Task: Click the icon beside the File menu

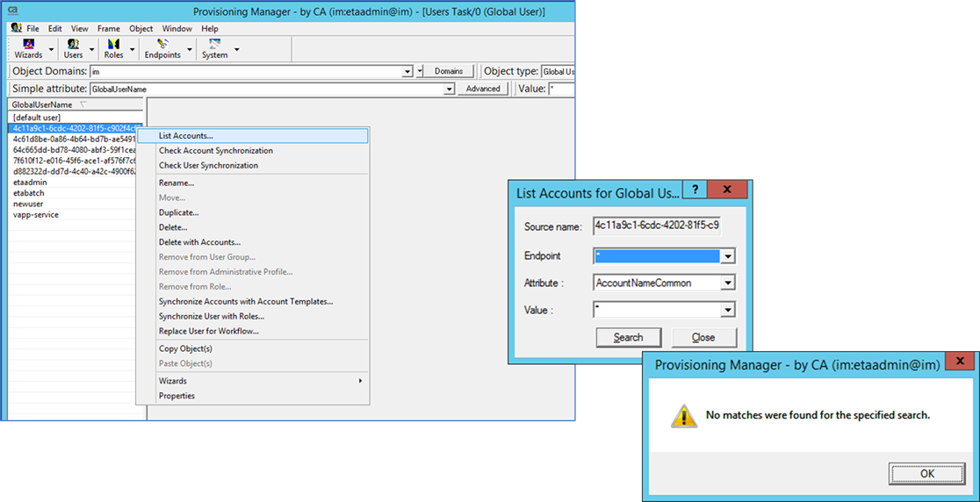Action: [x=17, y=28]
